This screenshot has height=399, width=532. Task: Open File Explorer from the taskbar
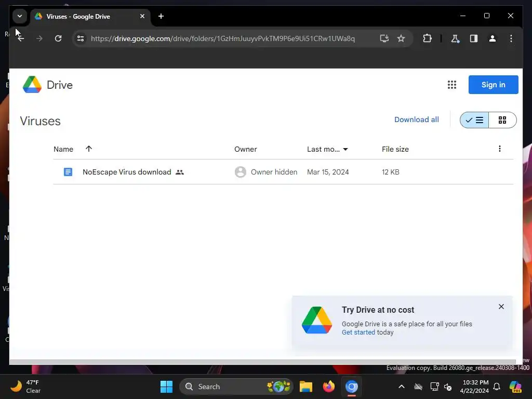pos(305,387)
